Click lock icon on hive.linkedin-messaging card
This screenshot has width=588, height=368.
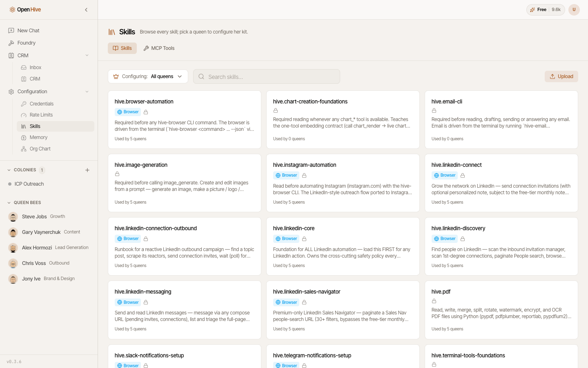[146, 303]
